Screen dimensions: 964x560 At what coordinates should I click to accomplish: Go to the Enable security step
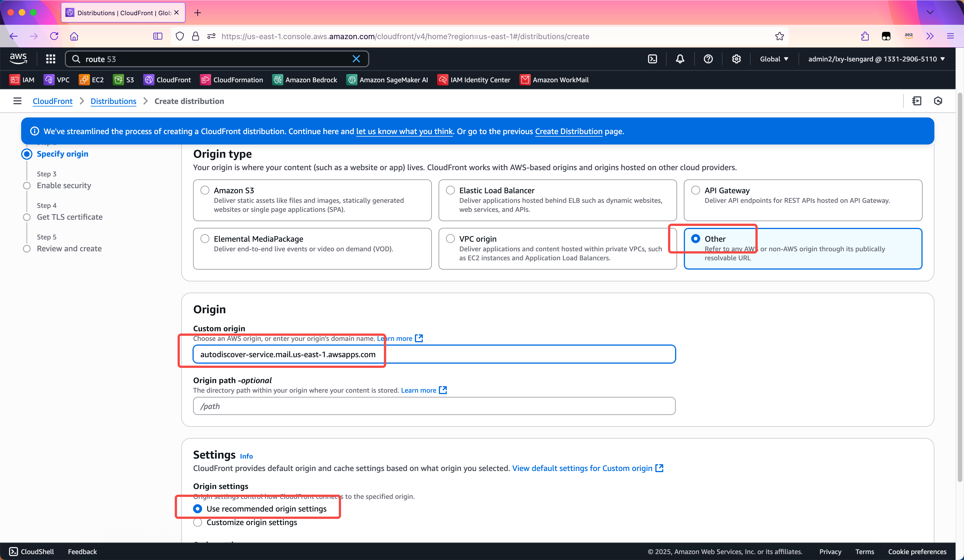tap(64, 185)
